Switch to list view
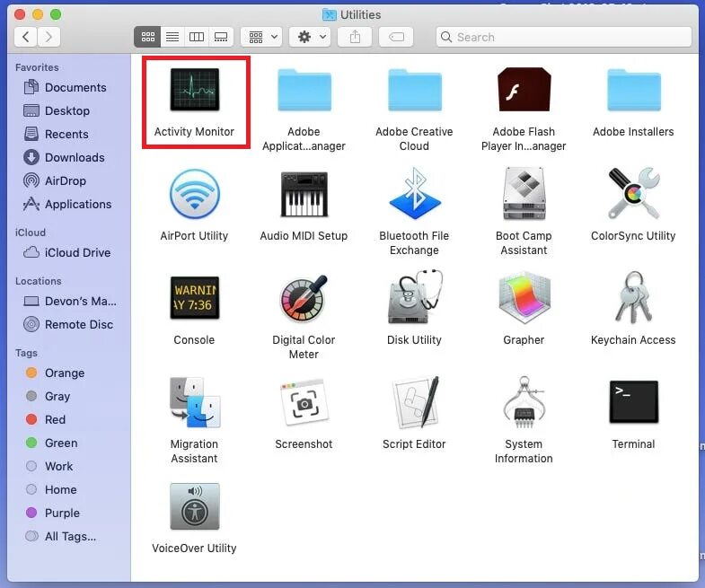 (172, 37)
